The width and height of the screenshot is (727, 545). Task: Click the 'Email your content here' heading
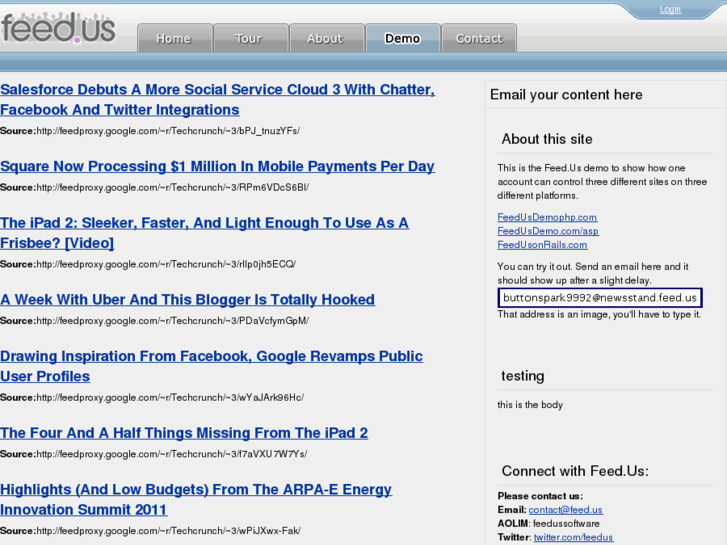[x=566, y=95]
